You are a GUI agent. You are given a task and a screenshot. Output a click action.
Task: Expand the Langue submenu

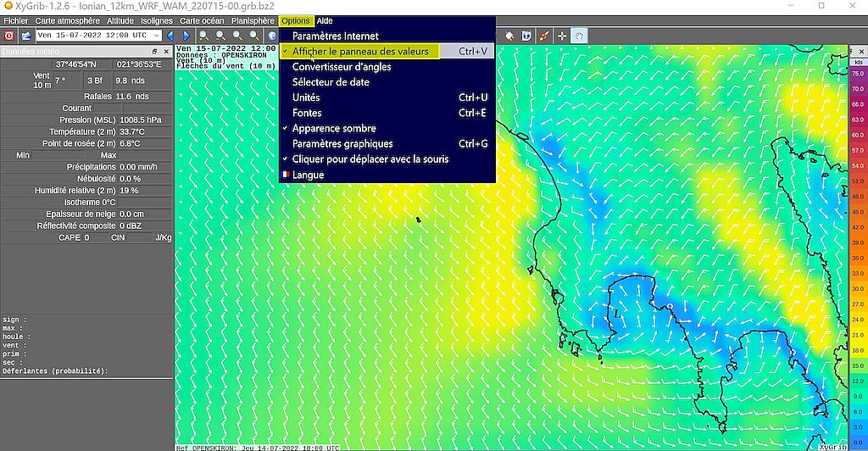[x=308, y=175]
